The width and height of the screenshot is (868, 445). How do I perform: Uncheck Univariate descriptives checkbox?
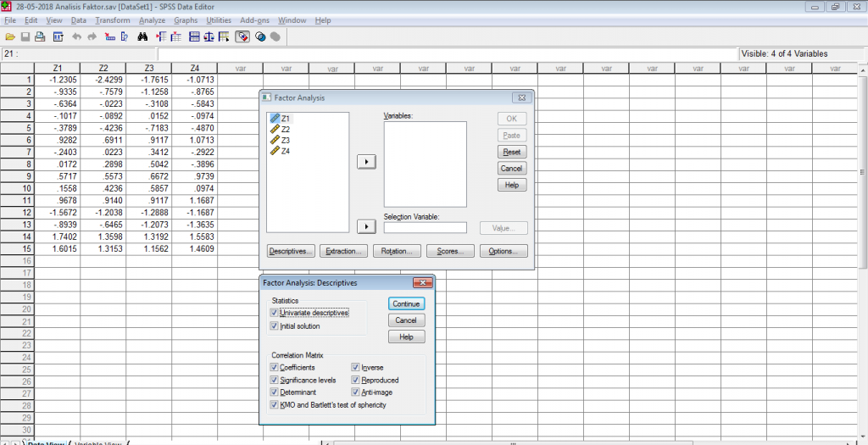point(274,313)
